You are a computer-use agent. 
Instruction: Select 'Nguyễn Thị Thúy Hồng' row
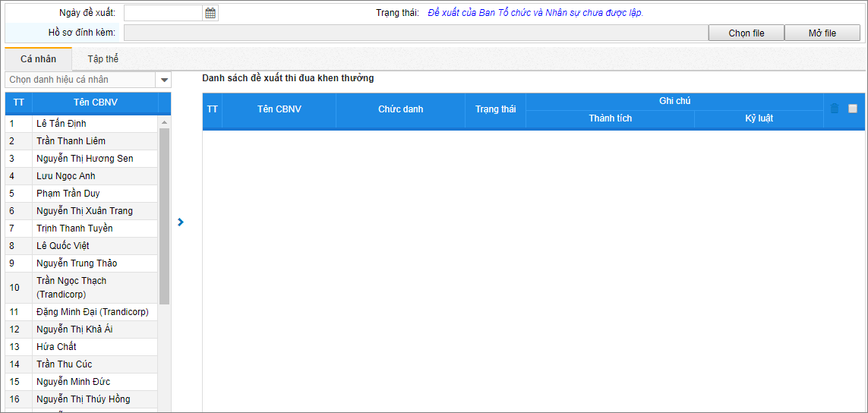click(x=82, y=399)
